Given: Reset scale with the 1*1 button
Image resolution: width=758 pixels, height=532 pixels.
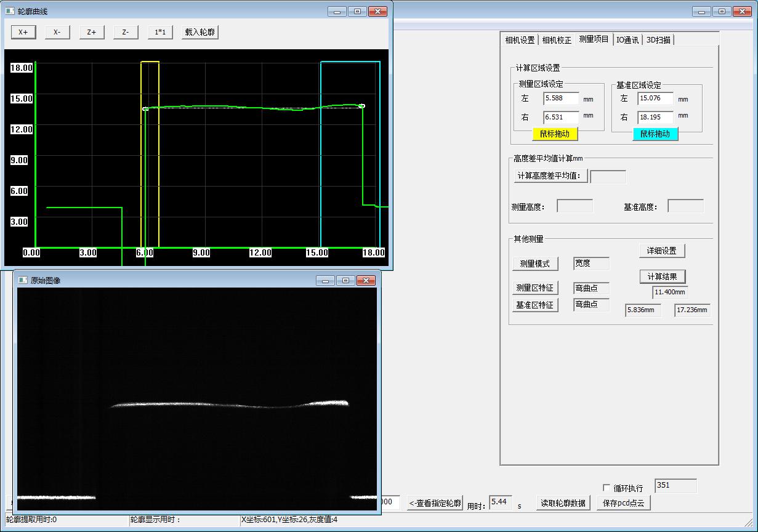Looking at the screenshot, I should click(x=160, y=32).
